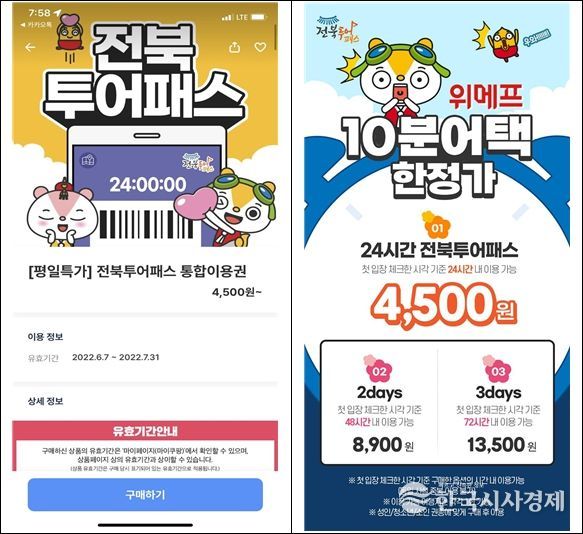Select the 01 orange badge

[x=436, y=226]
